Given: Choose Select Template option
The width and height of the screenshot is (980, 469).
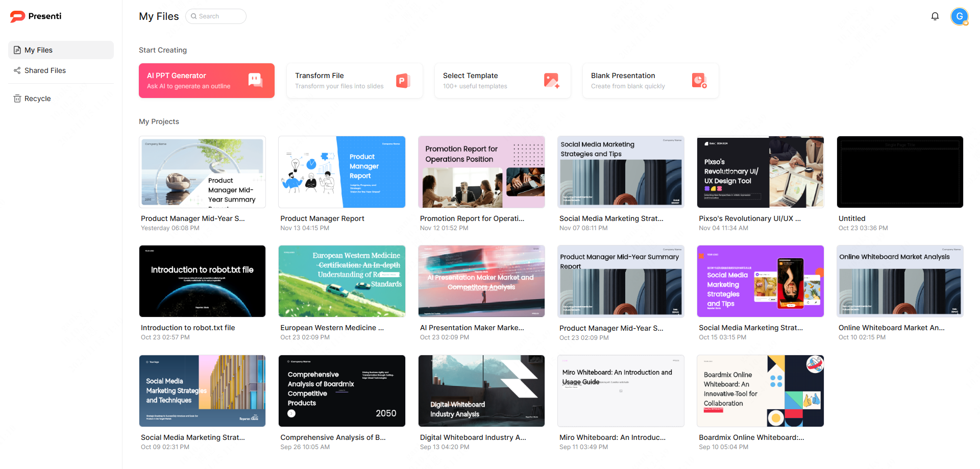Looking at the screenshot, I should tap(503, 81).
